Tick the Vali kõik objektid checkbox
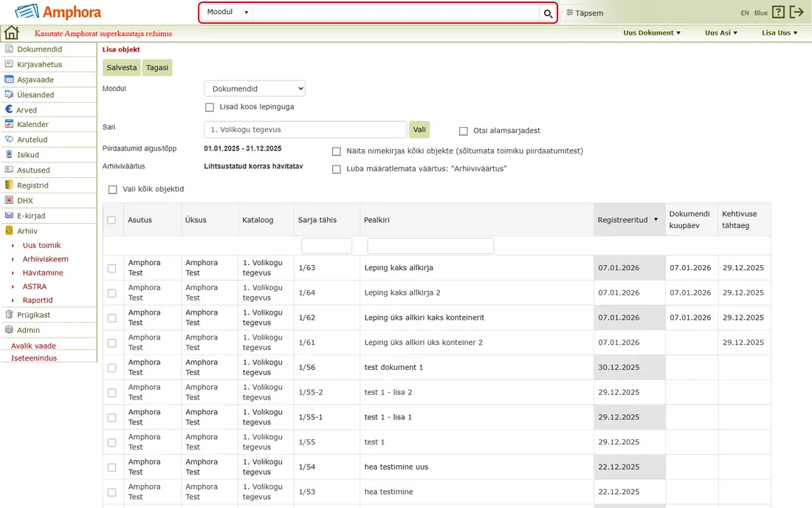 [113, 190]
